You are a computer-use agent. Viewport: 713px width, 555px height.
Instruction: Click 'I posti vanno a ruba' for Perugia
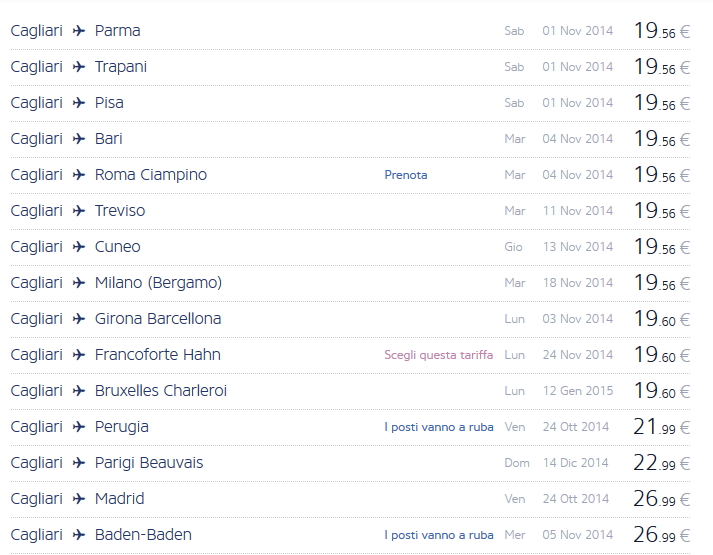(438, 427)
